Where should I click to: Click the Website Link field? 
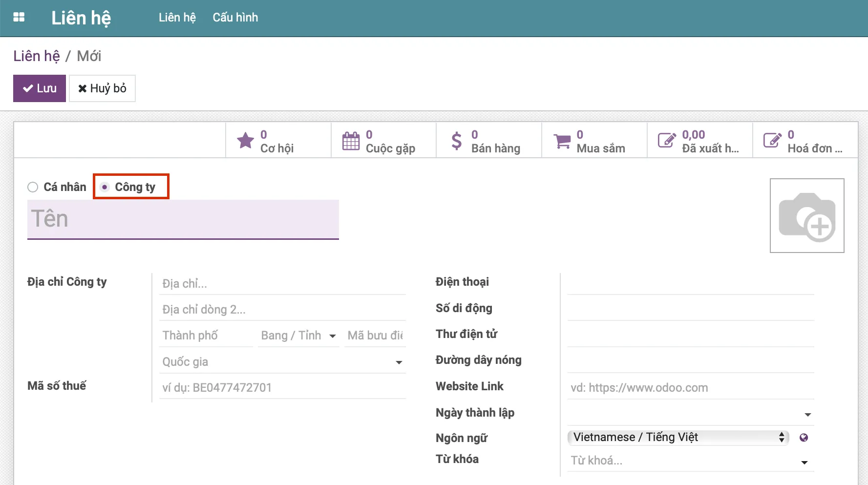691,388
